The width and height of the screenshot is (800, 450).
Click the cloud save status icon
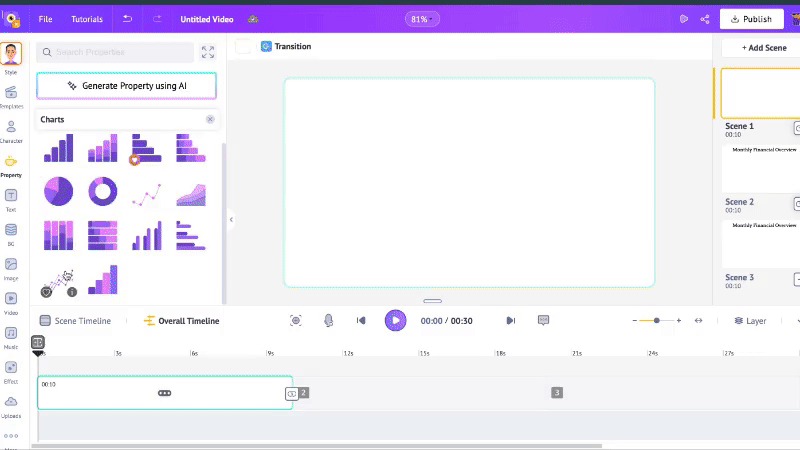point(253,19)
